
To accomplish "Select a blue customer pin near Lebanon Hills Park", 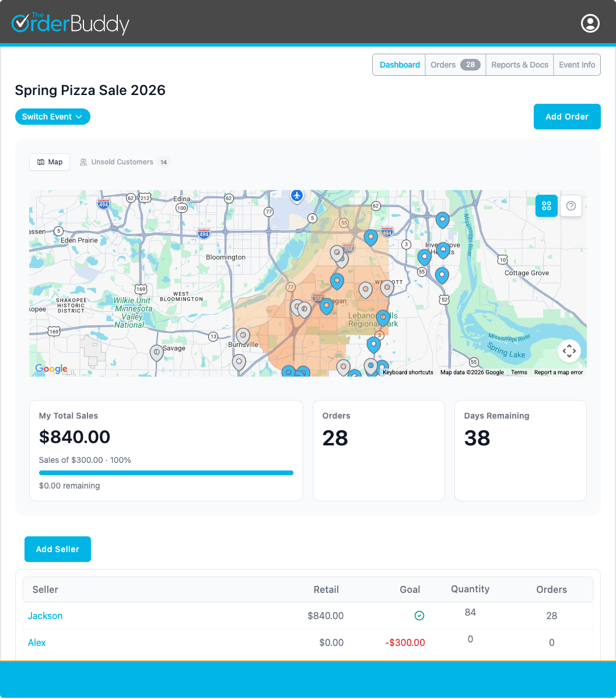I will point(383,318).
